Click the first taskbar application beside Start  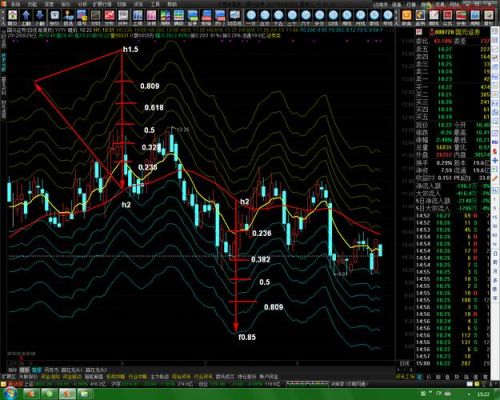click(31, 394)
